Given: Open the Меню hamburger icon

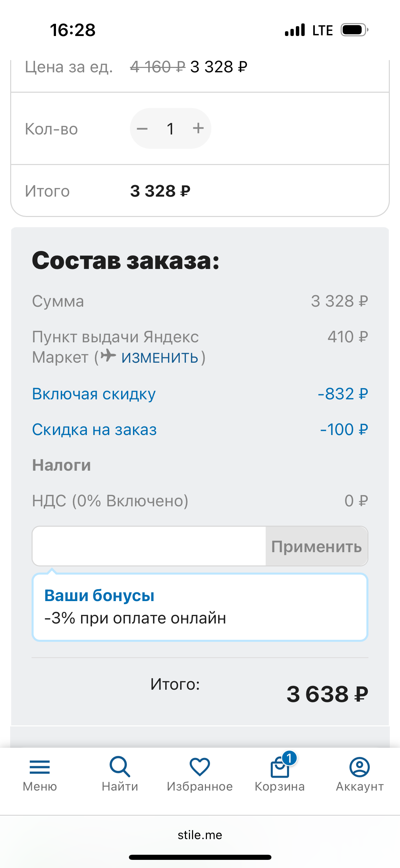Looking at the screenshot, I should 40,767.
